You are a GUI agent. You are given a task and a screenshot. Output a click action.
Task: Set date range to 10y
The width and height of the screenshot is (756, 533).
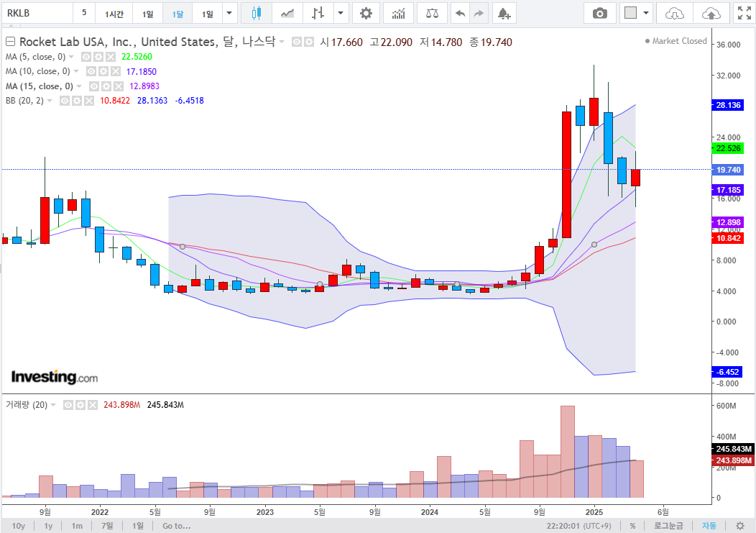click(18, 526)
